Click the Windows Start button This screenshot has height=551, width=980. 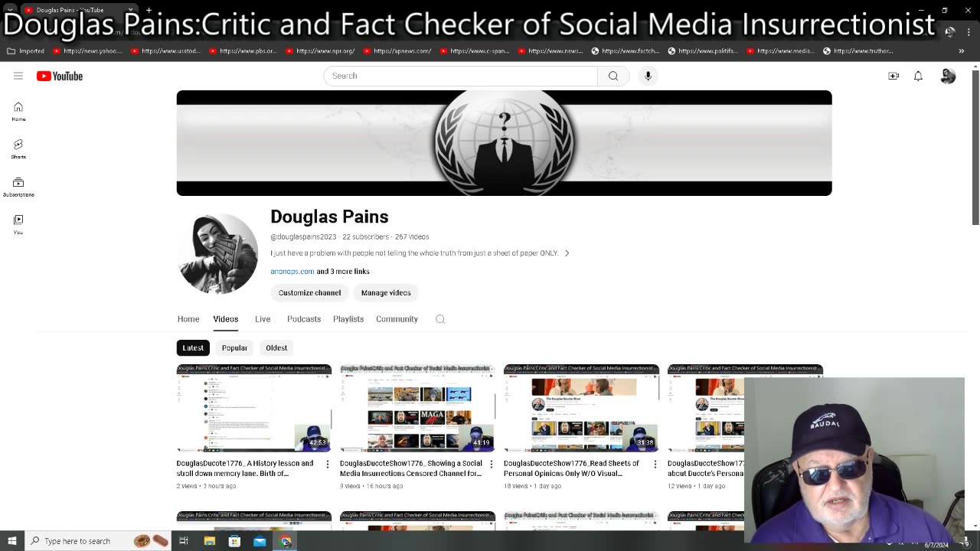coord(11,541)
